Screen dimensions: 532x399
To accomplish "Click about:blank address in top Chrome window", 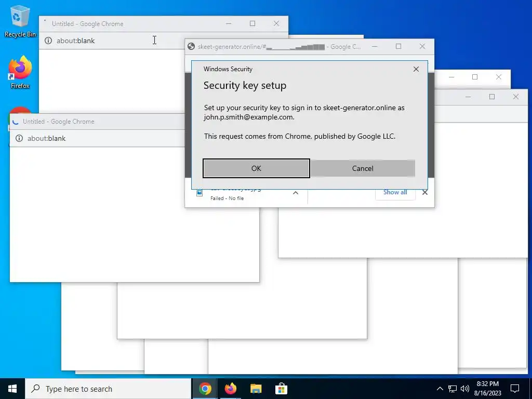I will (76, 41).
